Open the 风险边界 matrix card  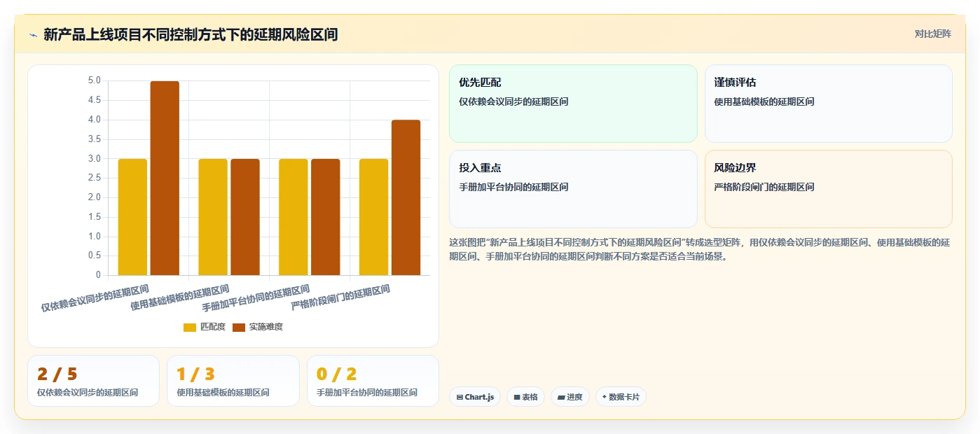coord(829,189)
